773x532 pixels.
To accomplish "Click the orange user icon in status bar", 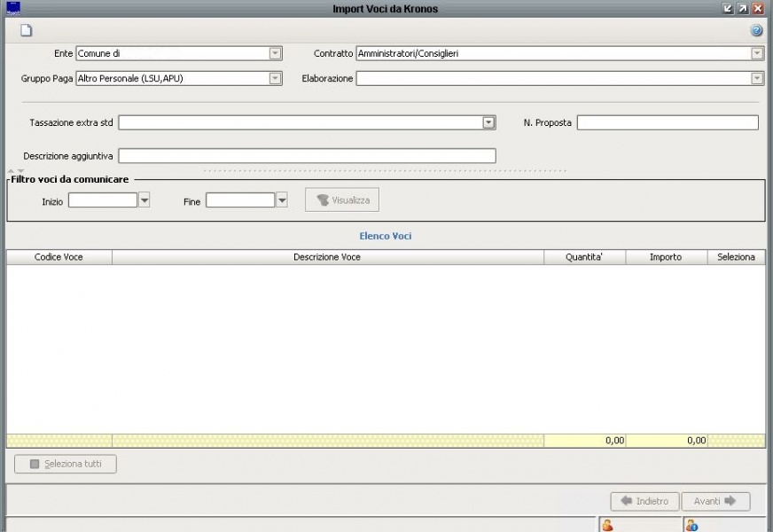I will (607, 526).
